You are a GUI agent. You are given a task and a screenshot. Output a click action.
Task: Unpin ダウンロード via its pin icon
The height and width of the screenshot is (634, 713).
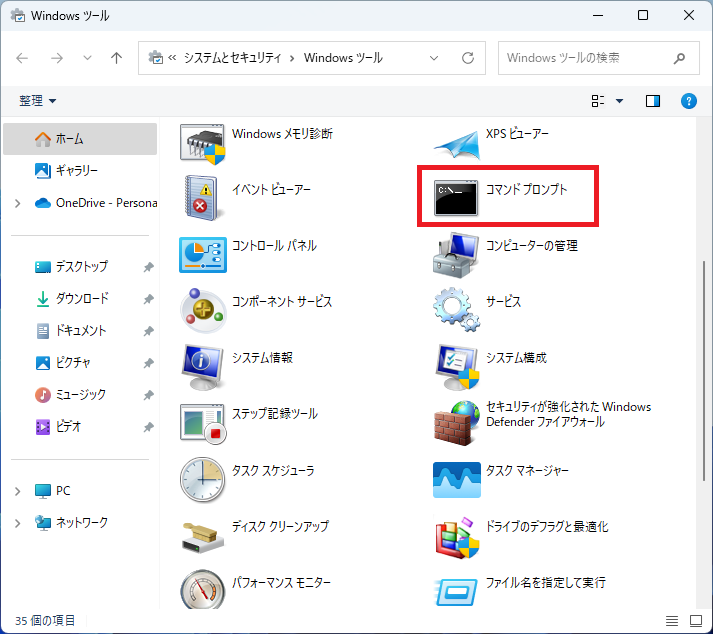pyautogui.click(x=148, y=299)
